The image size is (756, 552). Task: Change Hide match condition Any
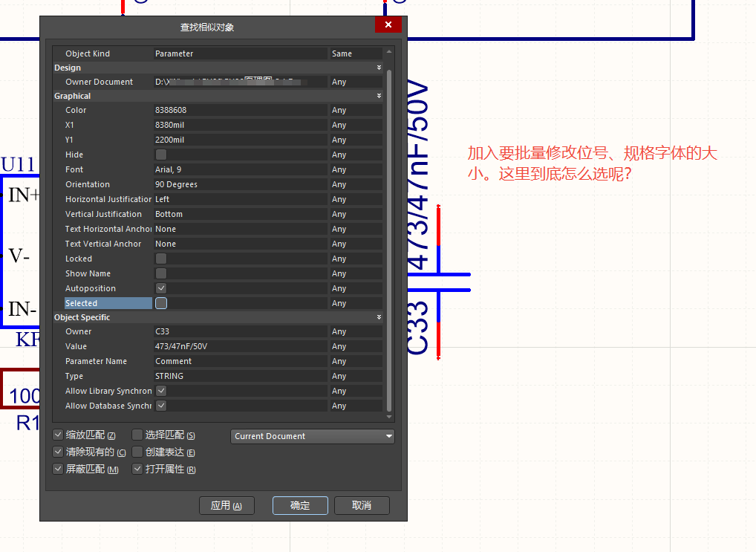tap(356, 155)
